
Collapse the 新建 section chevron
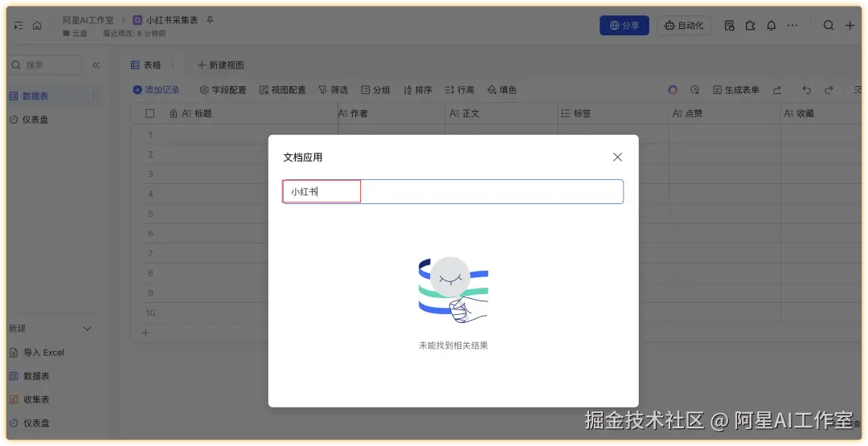tap(87, 329)
